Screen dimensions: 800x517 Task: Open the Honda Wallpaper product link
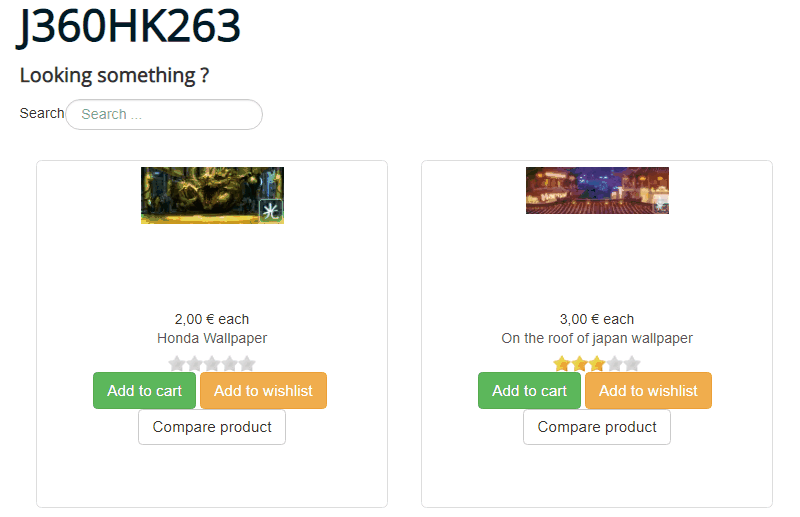tap(212, 338)
